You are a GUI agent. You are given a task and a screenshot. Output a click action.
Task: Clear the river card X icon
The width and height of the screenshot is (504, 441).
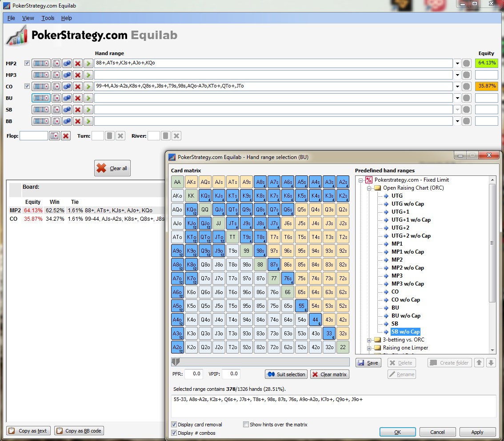176,136
